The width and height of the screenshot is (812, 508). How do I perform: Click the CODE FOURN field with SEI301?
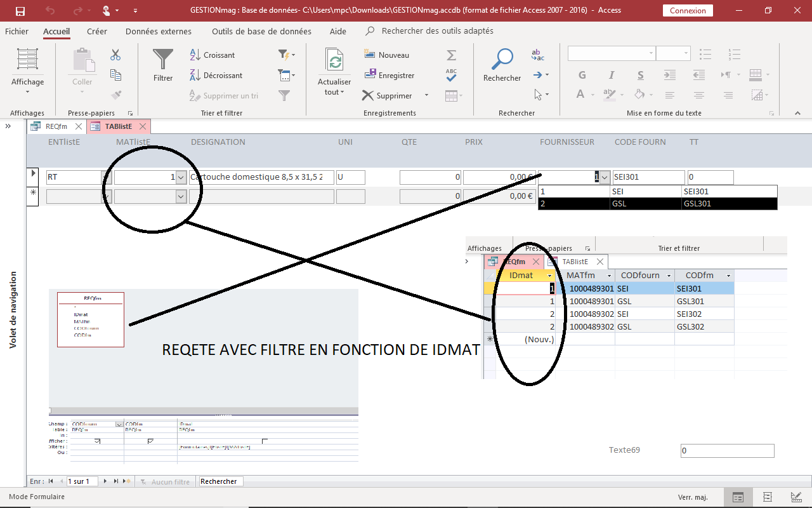[648, 177]
